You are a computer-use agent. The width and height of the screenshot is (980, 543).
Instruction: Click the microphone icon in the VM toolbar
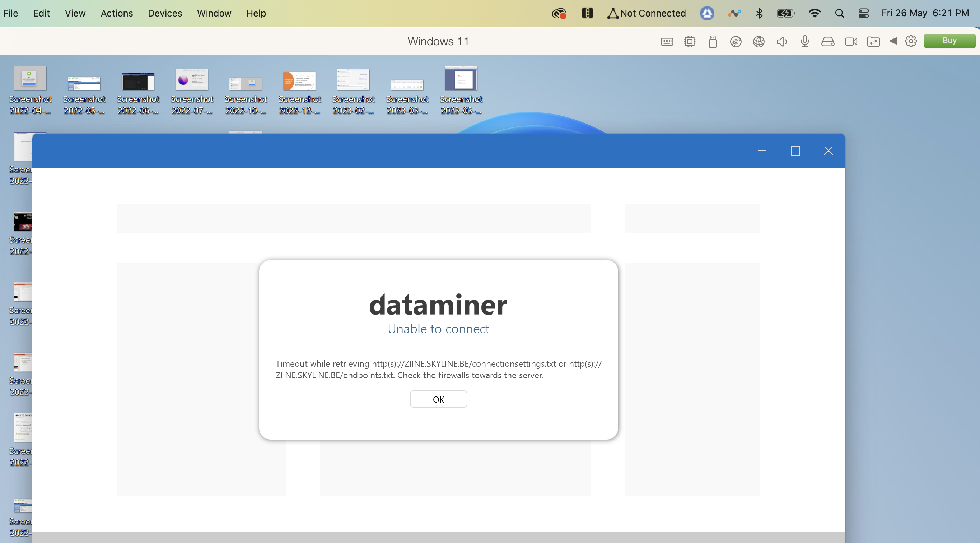point(804,41)
